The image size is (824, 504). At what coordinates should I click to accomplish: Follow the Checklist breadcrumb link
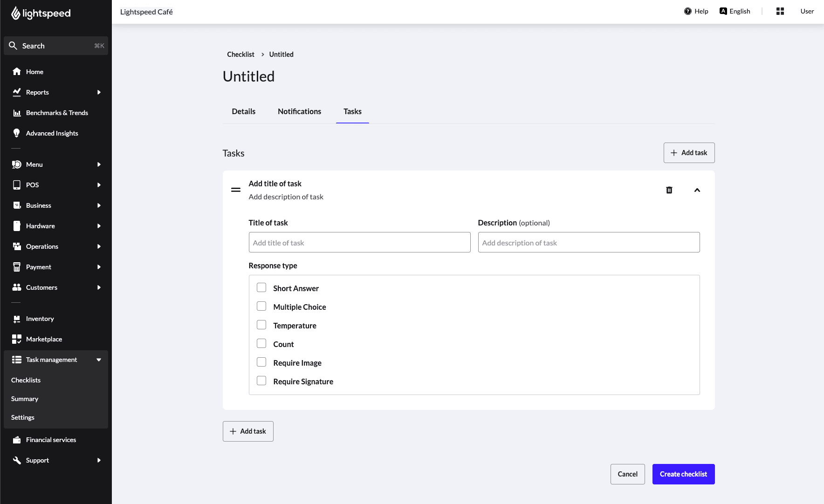240,54
